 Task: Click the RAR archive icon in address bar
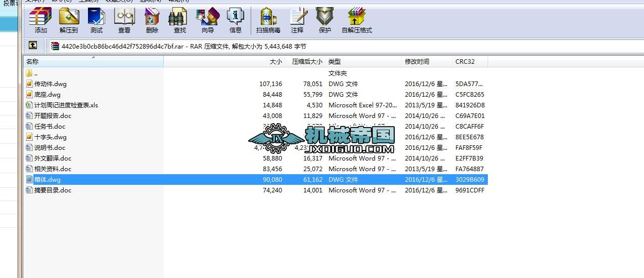[55, 46]
